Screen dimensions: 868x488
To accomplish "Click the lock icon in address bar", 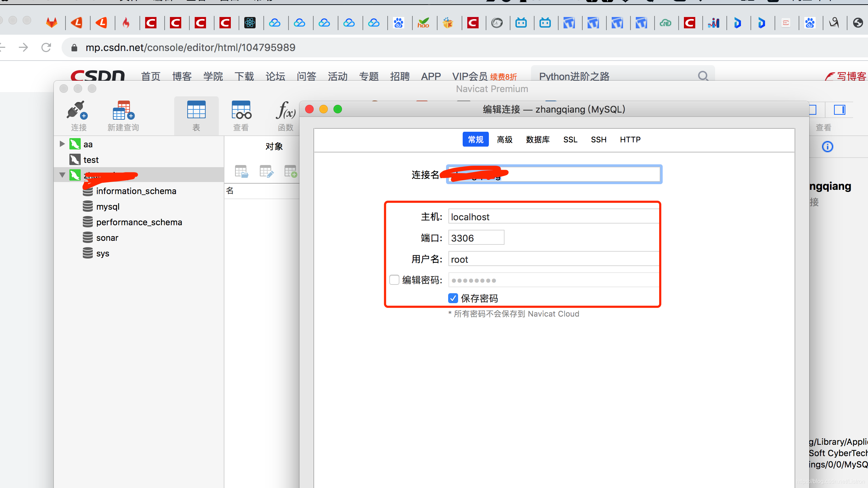I will pos(74,47).
